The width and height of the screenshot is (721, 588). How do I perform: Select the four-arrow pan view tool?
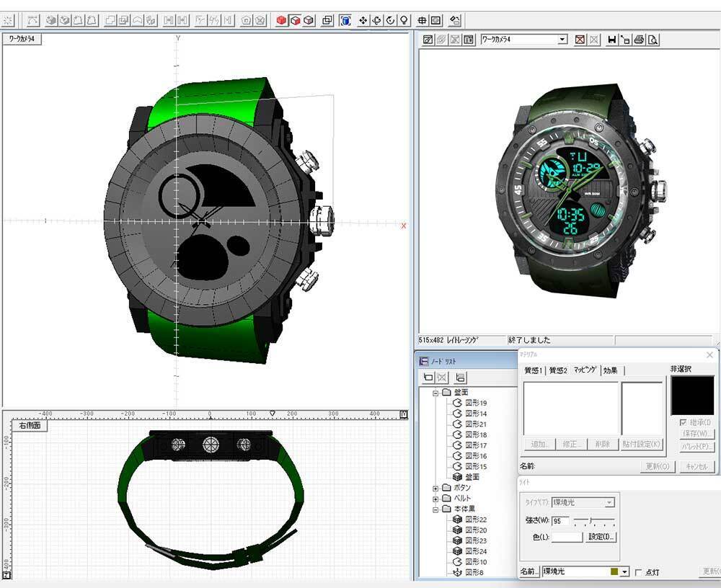(x=363, y=20)
